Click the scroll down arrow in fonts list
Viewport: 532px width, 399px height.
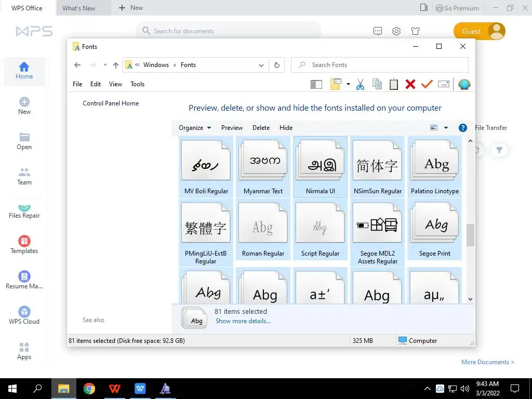(470, 299)
